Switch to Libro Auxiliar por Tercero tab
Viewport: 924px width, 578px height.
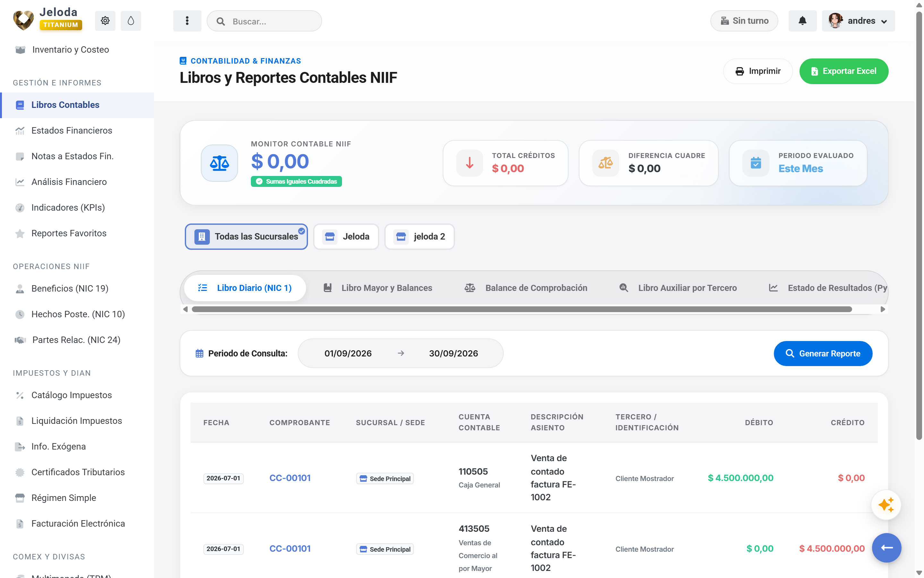click(x=678, y=288)
